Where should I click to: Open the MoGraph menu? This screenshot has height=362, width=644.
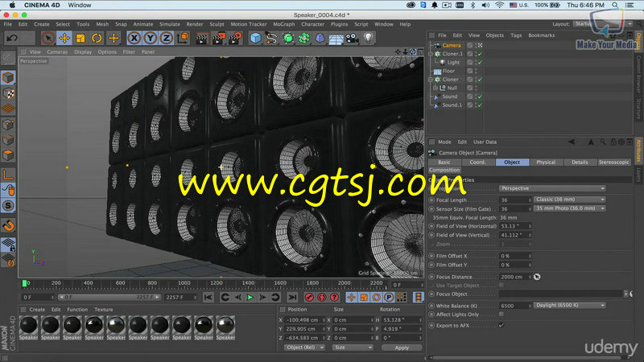284,24
